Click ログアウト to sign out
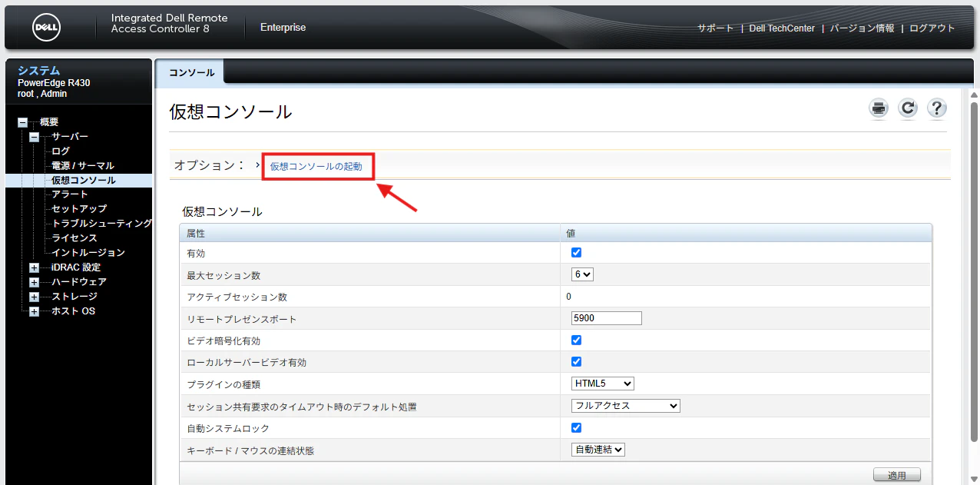The width and height of the screenshot is (980, 485). [x=932, y=28]
